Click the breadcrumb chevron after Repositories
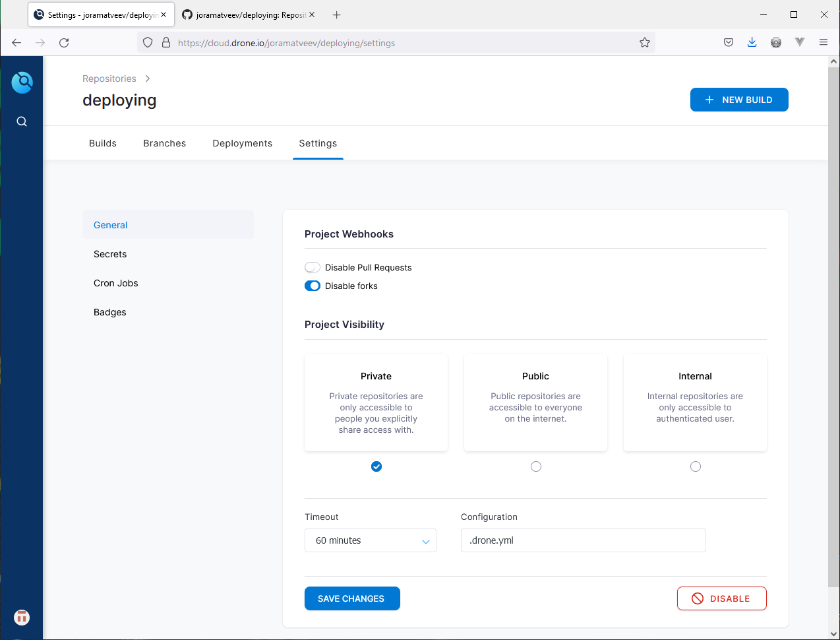The width and height of the screenshot is (840, 640). (148, 79)
